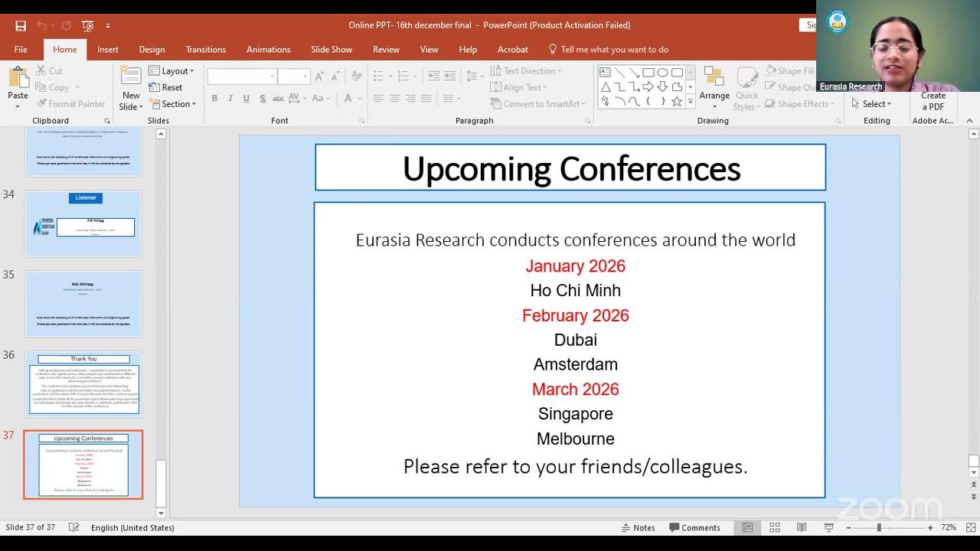Viewport: 980px width, 551px height.
Task: Select the text box shape in gallery
Action: pos(605,73)
